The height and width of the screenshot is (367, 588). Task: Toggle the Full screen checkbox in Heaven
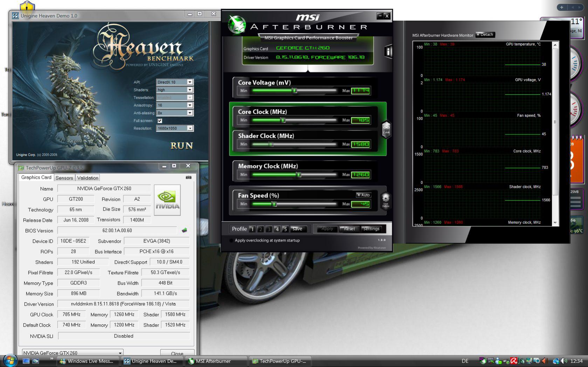[x=160, y=121]
